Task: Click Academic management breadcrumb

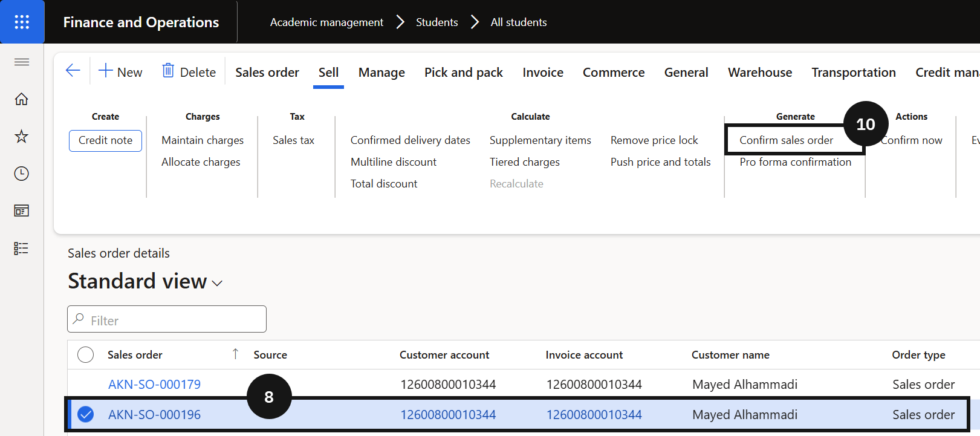Action: [326, 22]
